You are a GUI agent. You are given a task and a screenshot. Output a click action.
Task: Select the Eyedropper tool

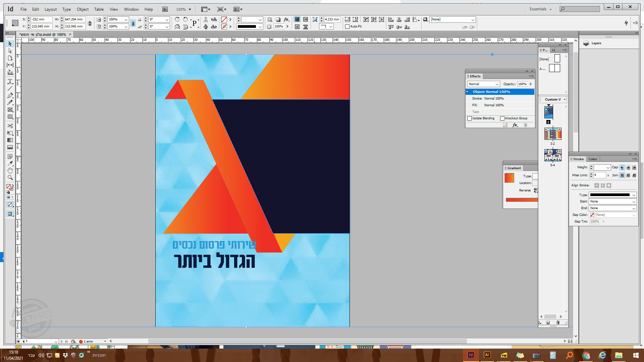click(x=10, y=164)
